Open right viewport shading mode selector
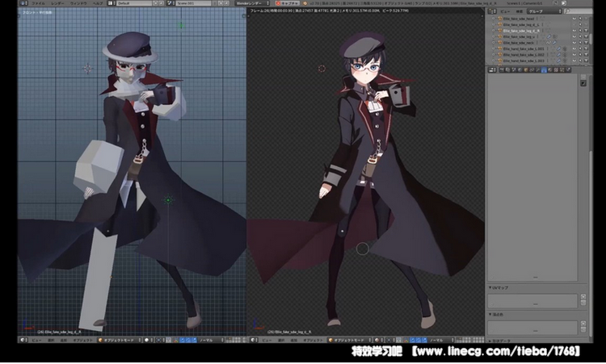The height and width of the screenshot is (364, 606). [378, 340]
